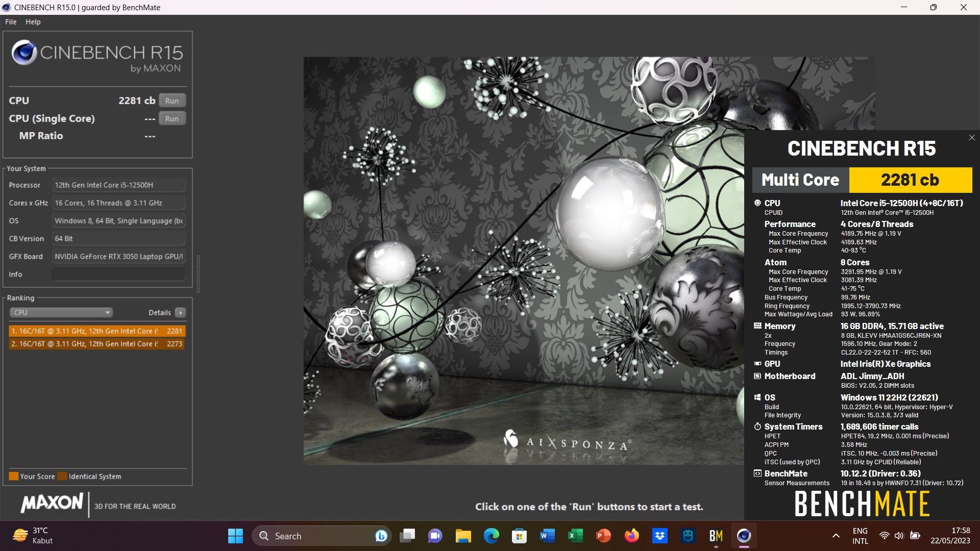Open Word from the taskbar
The height and width of the screenshot is (551, 980).
547,536
